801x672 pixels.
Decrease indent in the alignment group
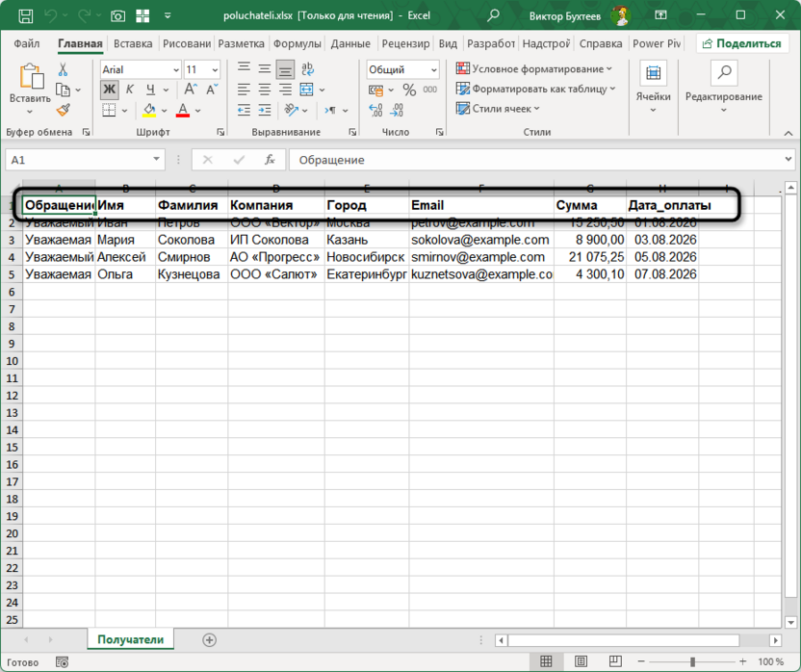[x=245, y=110]
